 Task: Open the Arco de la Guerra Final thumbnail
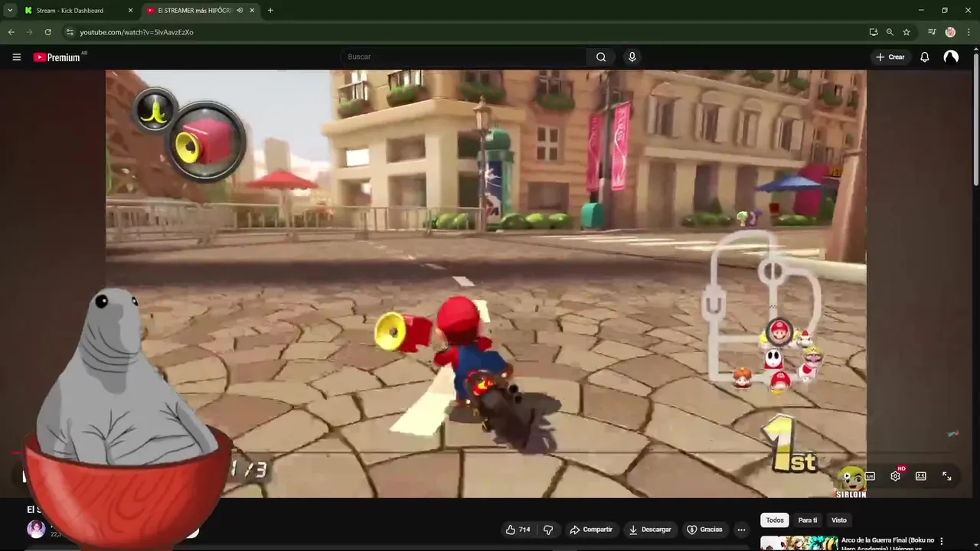tap(799, 543)
